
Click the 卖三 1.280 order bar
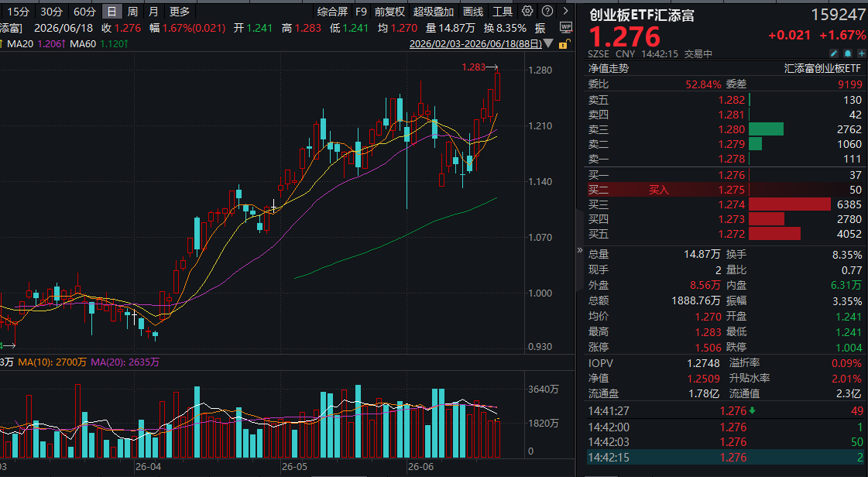click(766, 129)
